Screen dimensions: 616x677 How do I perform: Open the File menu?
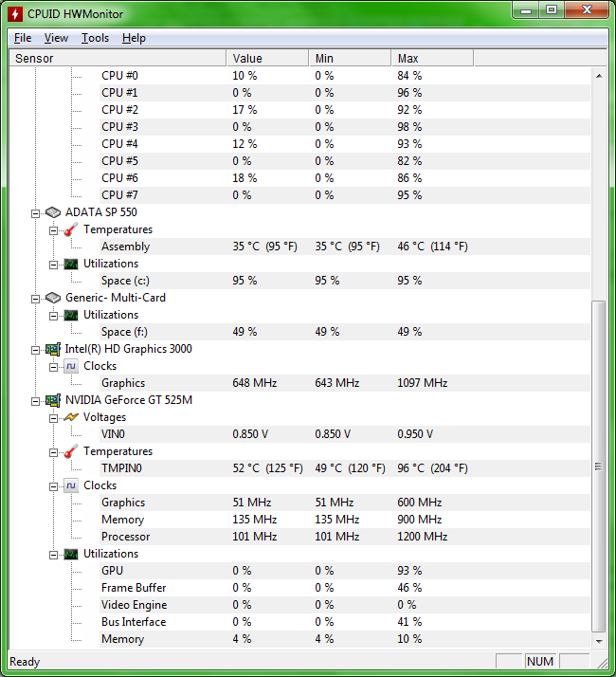pos(23,38)
